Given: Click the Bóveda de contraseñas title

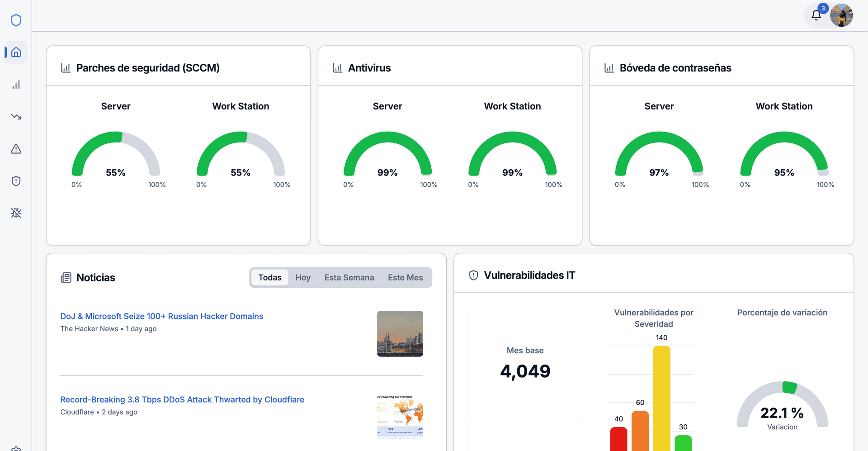Looking at the screenshot, I should pos(675,68).
